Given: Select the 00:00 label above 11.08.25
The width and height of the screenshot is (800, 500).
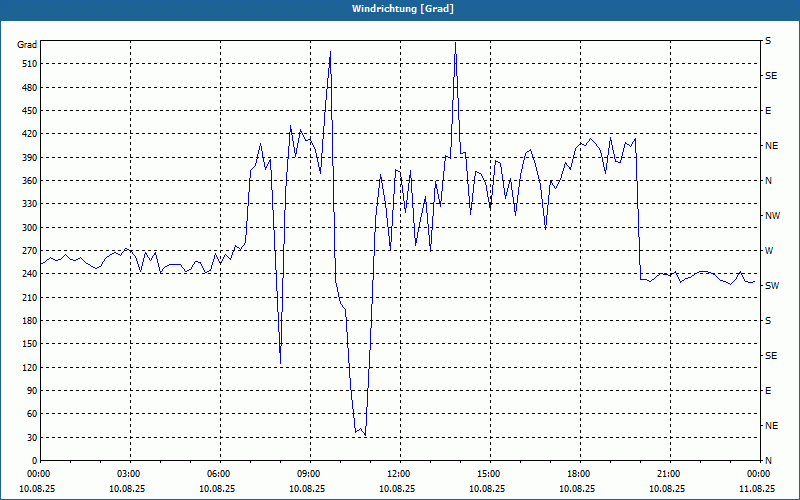Looking at the screenshot, I should click(x=757, y=473).
